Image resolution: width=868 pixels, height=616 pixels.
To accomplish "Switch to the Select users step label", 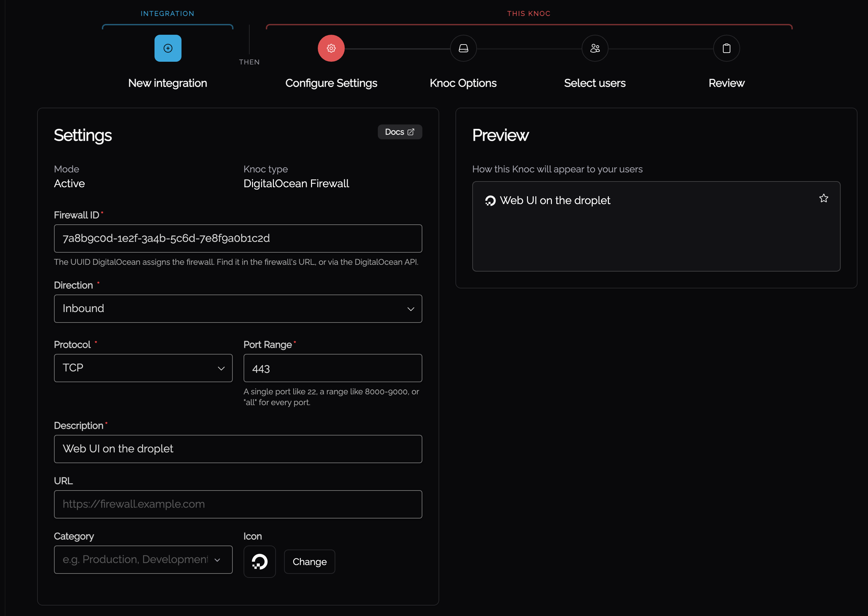I will [595, 83].
